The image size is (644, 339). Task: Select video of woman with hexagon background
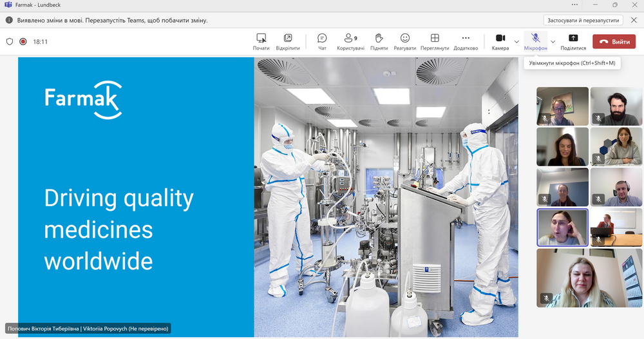616,146
